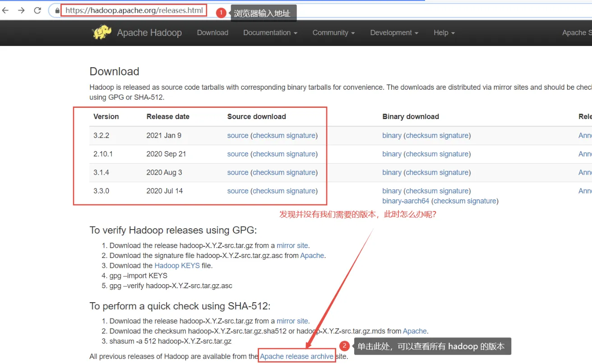Select the 'gpg –import KEYS' step text
The image size is (592, 364).
139,275
